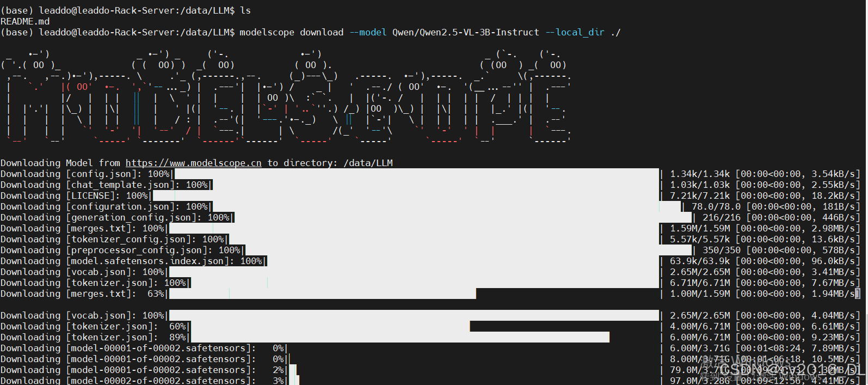Select the 2.55kB/s speed value

[x=833, y=185]
